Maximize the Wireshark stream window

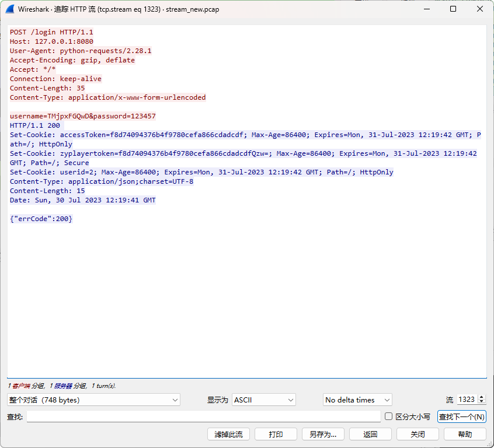pyautogui.click(x=453, y=9)
